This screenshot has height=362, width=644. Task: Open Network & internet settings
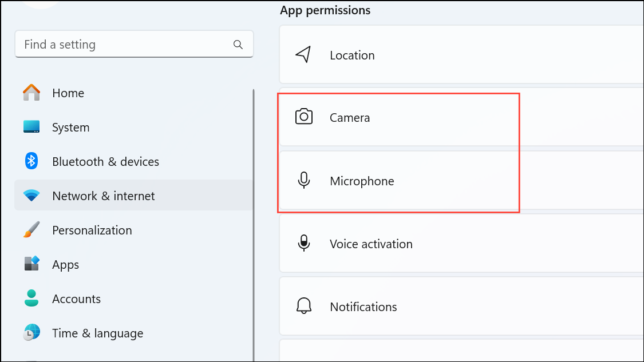tap(103, 196)
